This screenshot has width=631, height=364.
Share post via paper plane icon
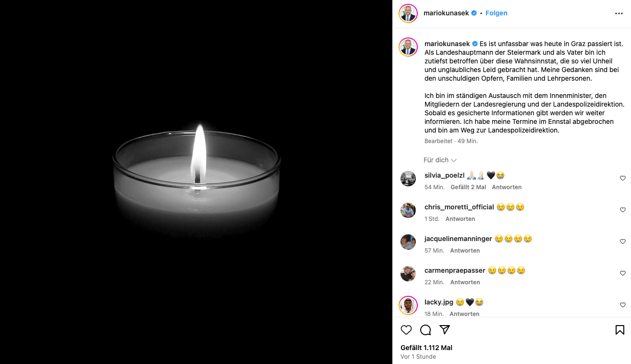coord(445,330)
